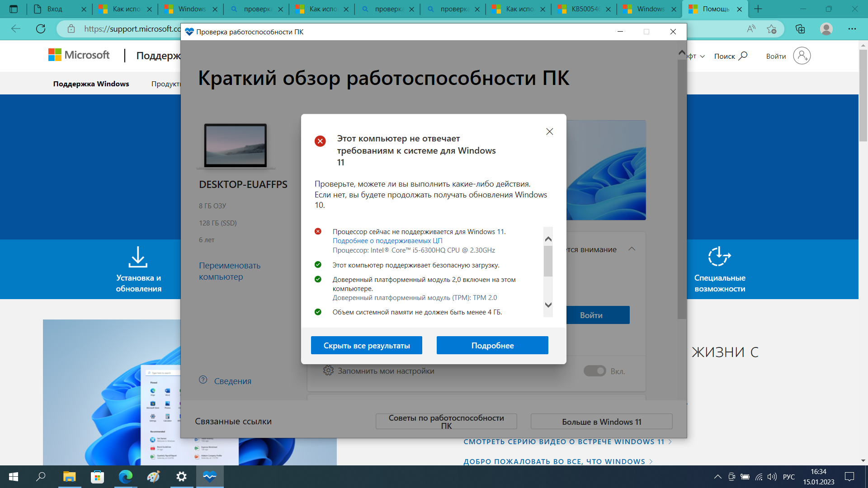868x488 pixels.
Task: Click 'Переименовать компьютер' link
Action: (x=230, y=271)
